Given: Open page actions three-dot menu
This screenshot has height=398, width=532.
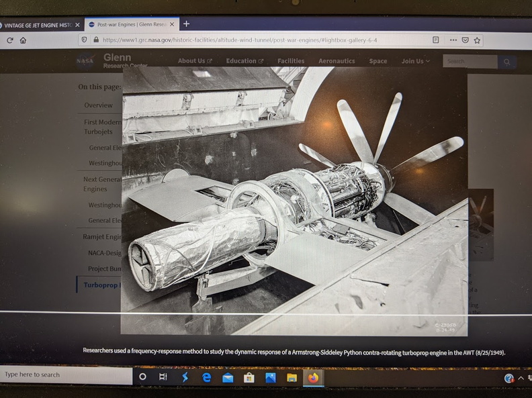Looking at the screenshot, I should 453,40.
